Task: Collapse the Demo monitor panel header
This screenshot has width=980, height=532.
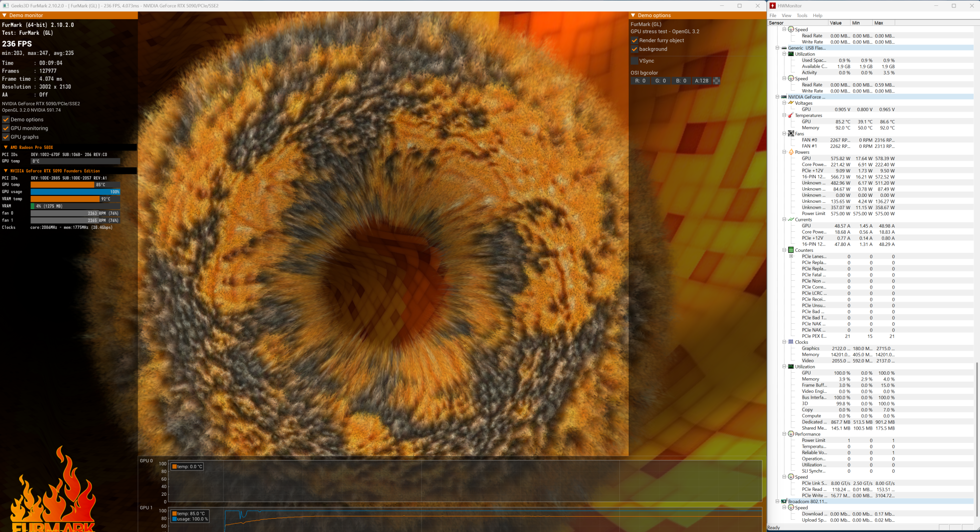Action: click(5, 16)
